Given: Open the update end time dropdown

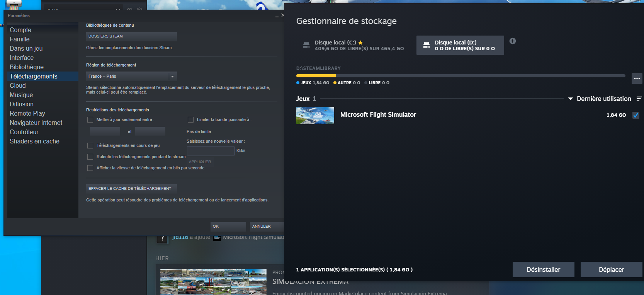Looking at the screenshot, I should [x=150, y=131].
